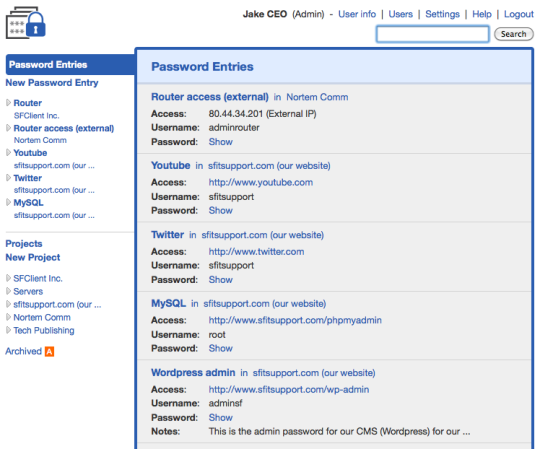
Task: Expand the Router entry triangle in sidebar
Action: coord(8,103)
